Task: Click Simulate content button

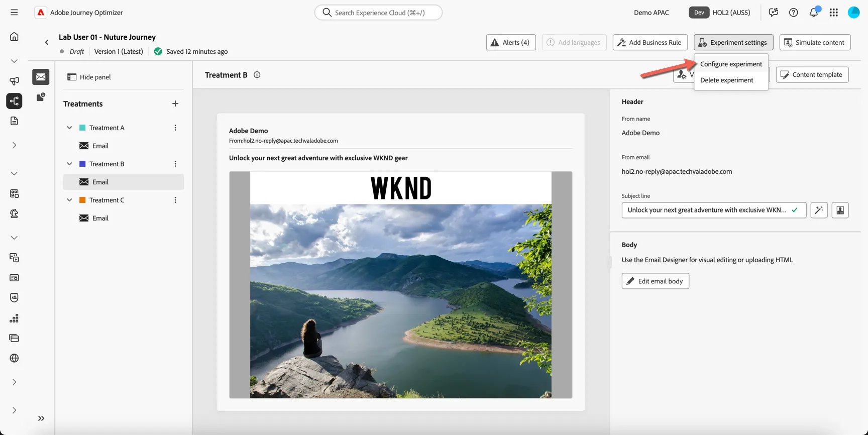Action: 815,42
